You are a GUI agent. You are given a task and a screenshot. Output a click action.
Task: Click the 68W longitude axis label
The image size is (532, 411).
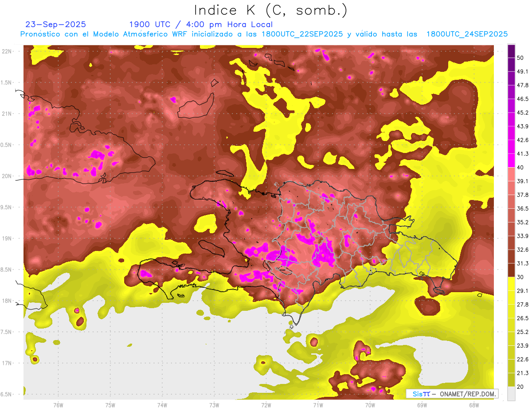[473, 405]
